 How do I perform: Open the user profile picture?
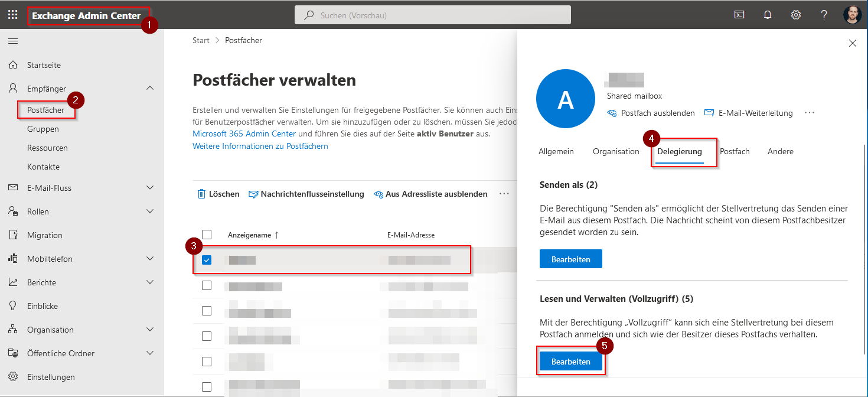click(852, 15)
